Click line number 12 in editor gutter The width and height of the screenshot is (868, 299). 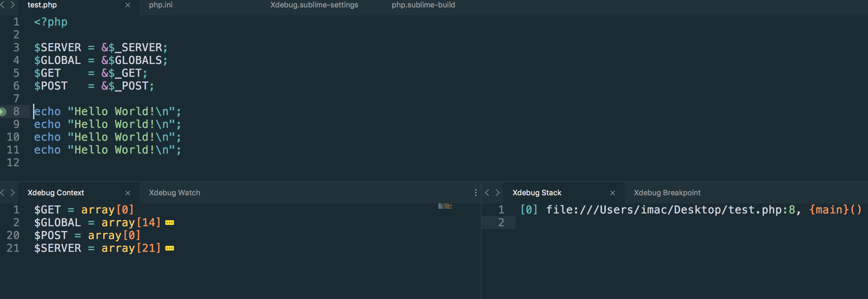click(13, 163)
